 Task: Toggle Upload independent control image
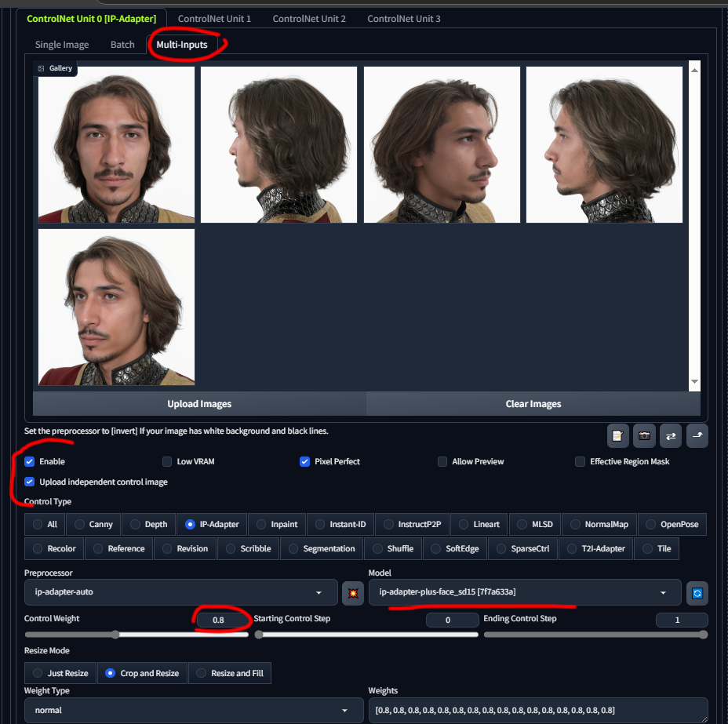coord(29,482)
